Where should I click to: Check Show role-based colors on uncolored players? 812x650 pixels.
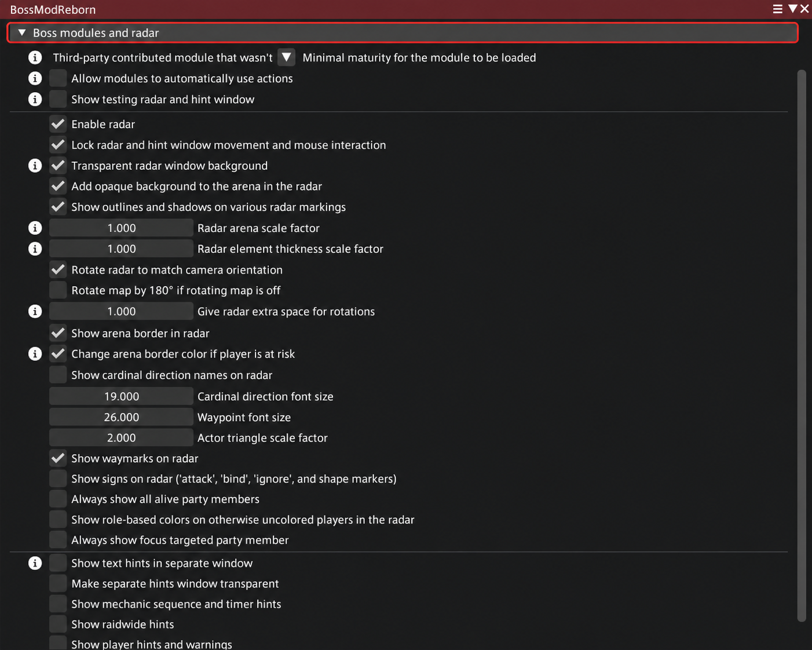coord(58,520)
